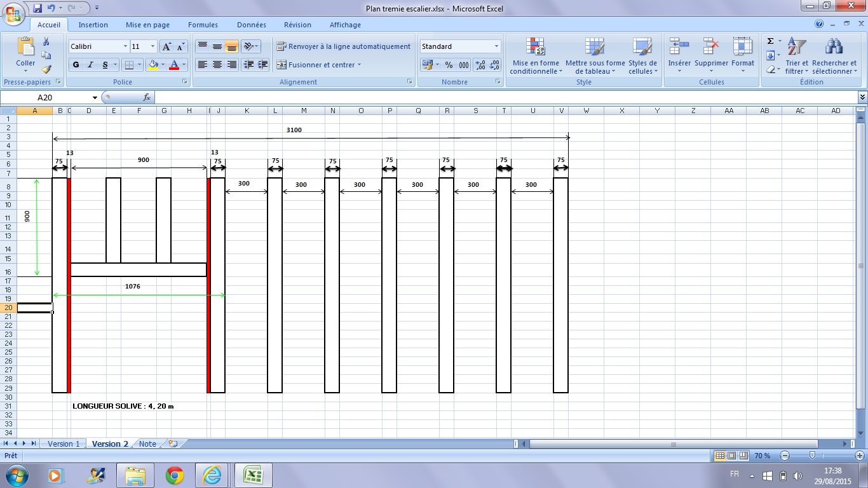Open the round Office button menu
Screen dimensions: 868x488
click(x=14, y=13)
